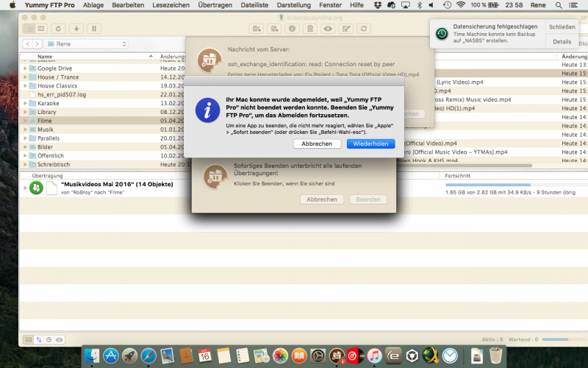
Task: Select the Schreibtisch folder row
Action: tap(102, 164)
